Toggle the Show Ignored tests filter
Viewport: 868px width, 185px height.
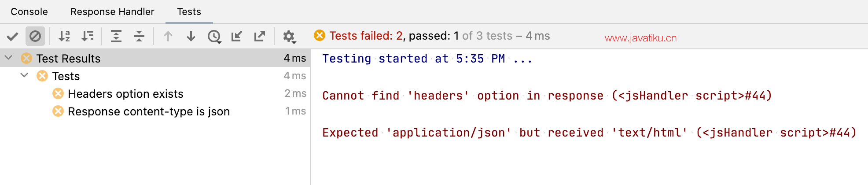pos(35,36)
